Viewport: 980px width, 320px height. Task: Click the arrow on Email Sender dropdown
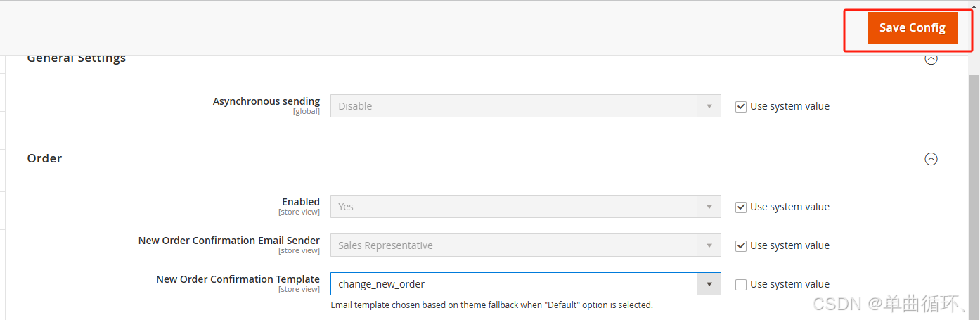(709, 245)
